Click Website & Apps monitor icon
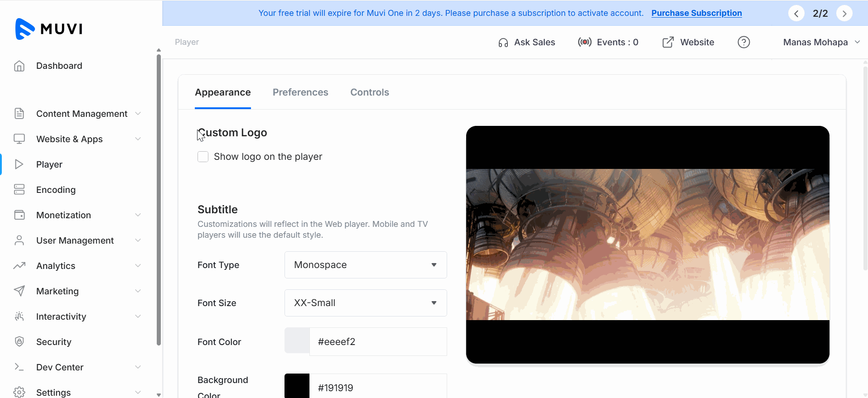The image size is (868, 398). point(19,139)
